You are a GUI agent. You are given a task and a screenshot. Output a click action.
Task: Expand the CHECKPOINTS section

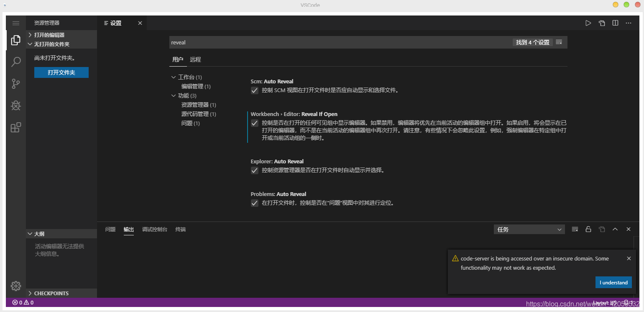[61, 293]
